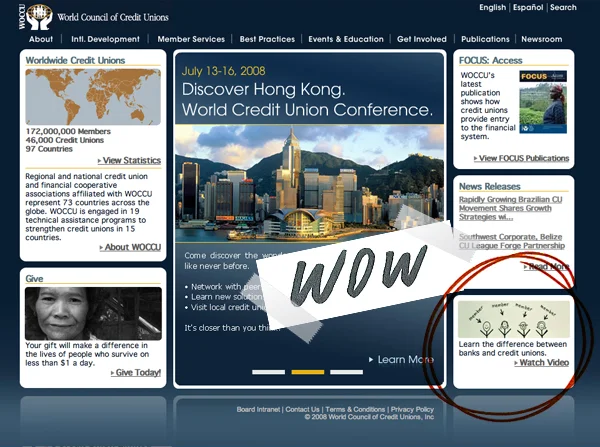Click the It's closer than you think text

(232, 328)
